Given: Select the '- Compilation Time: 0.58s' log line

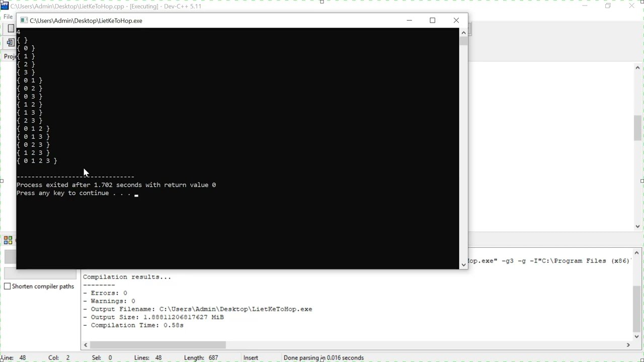Looking at the screenshot, I should (x=133, y=325).
